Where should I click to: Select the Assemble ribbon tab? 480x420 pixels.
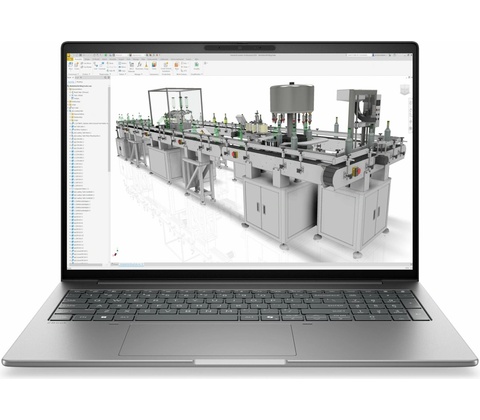[78, 59]
